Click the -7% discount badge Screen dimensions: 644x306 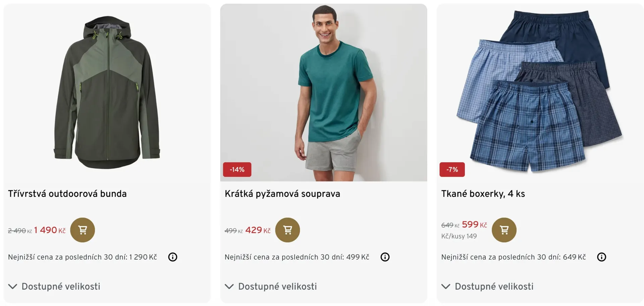point(452,170)
